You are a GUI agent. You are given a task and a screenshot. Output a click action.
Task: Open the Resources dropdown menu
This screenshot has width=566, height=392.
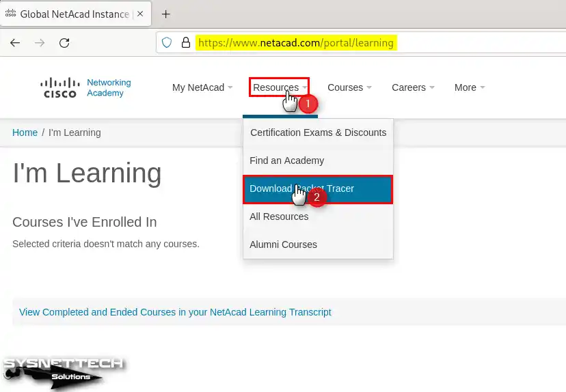pos(280,87)
